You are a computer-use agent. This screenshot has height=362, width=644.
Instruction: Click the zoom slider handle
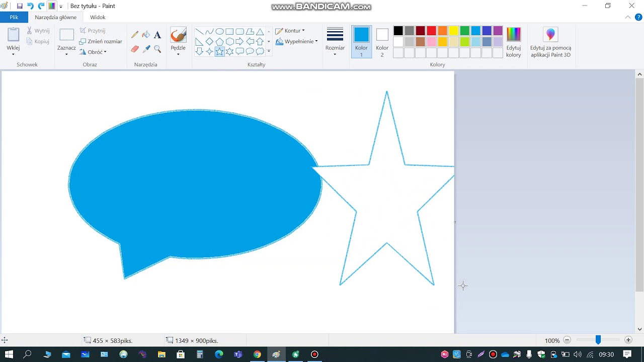click(x=598, y=340)
